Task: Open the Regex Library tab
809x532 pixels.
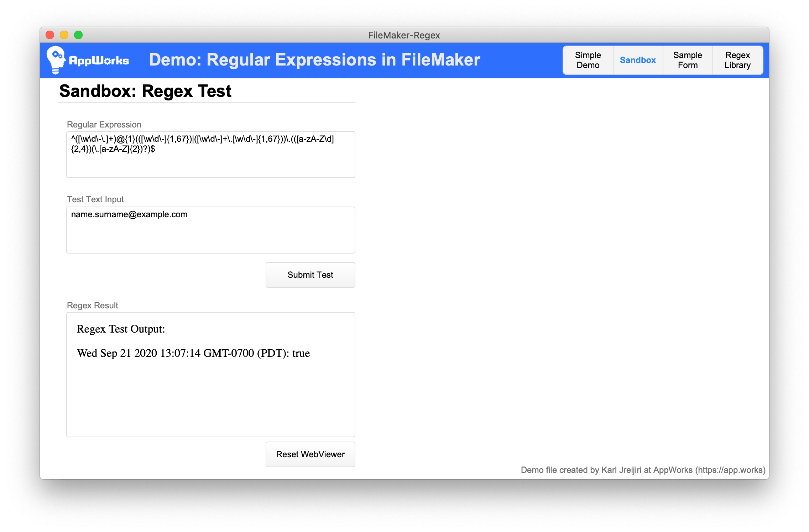Action: coord(737,60)
